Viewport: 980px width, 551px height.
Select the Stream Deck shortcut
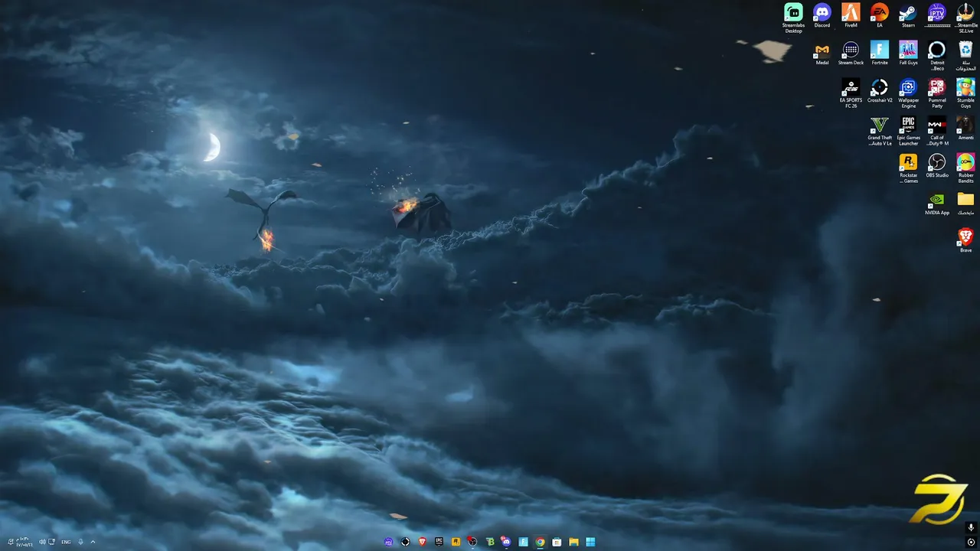pyautogui.click(x=851, y=54)
